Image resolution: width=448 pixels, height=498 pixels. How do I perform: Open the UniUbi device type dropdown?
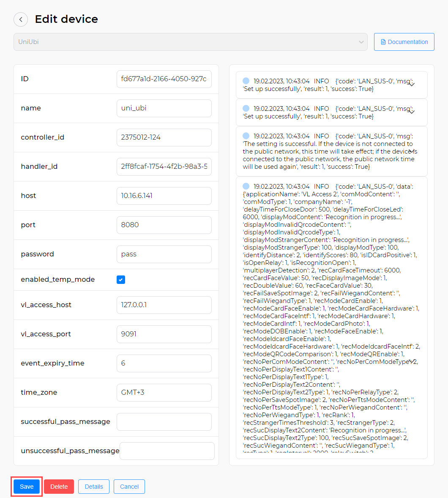click(x=190, y=42)
